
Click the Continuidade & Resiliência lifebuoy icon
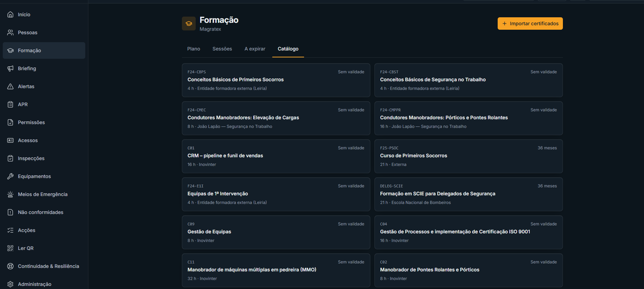click(x=10, y=266)
